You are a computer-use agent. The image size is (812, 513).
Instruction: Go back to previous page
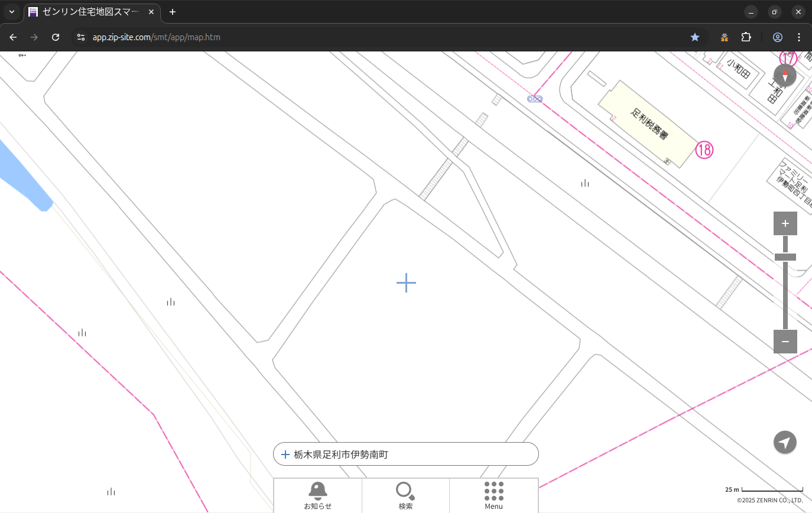click(x=13, y=37)
